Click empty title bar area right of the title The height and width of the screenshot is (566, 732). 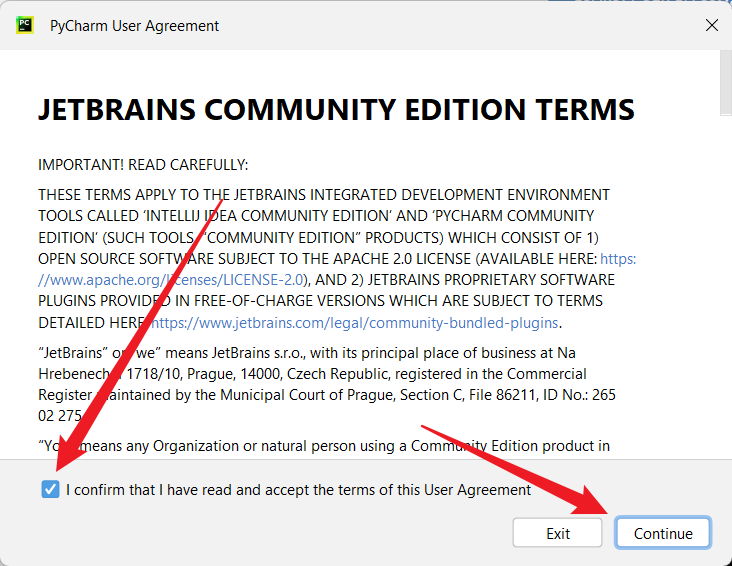(450, 26)
